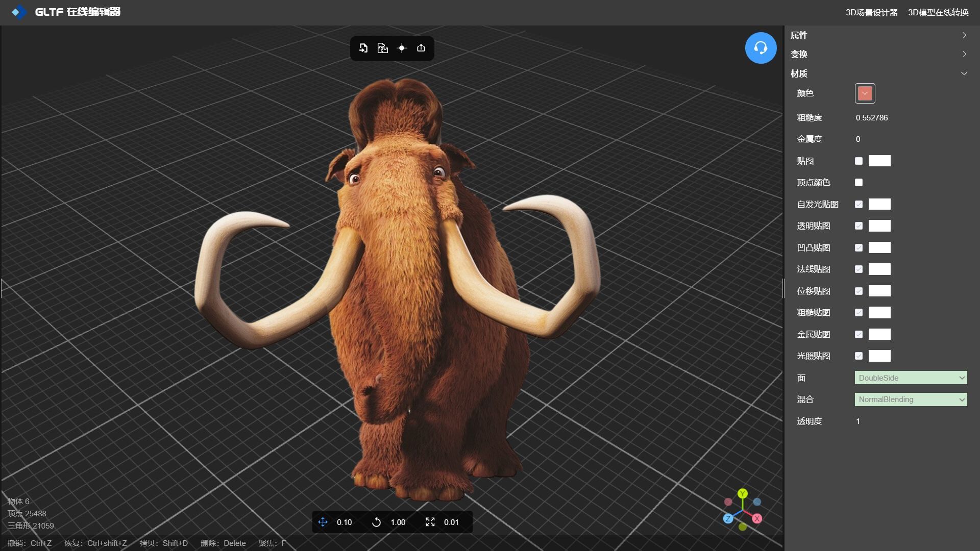Click the red X axis on the gizmo

(757, 518)
